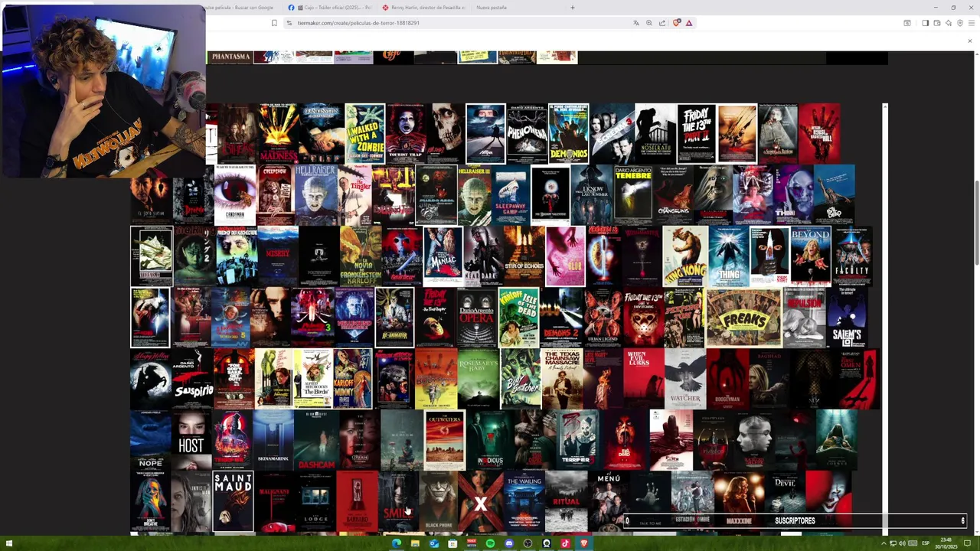Select the Madness movie poster
The width and height of the screenshot is (980, 551).
[278, 134]
